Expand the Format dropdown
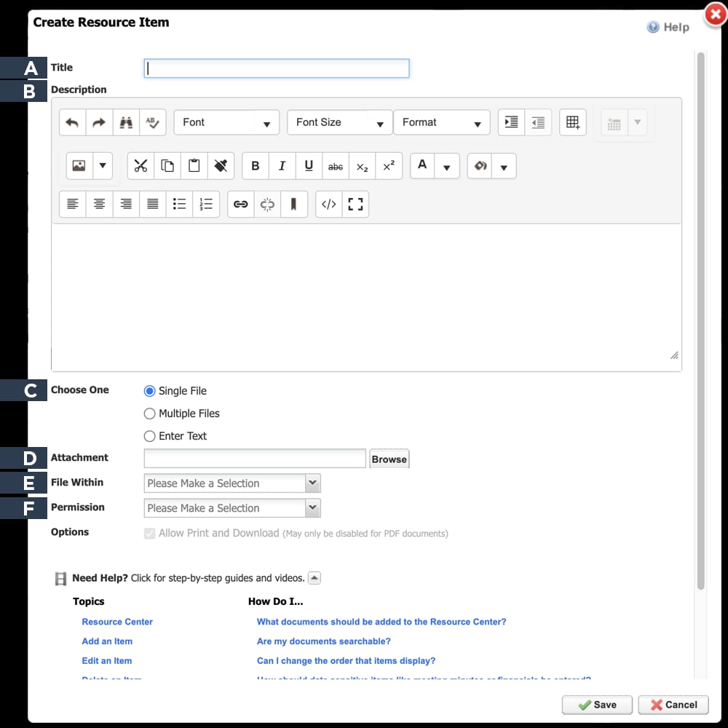Image resolution: width=728 pixels, height=728 pixels. click(x=442, y=122)
